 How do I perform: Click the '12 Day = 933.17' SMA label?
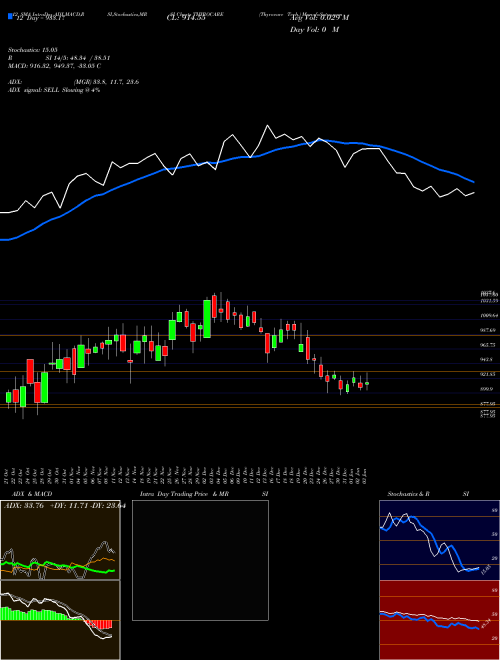click(38, 19)
